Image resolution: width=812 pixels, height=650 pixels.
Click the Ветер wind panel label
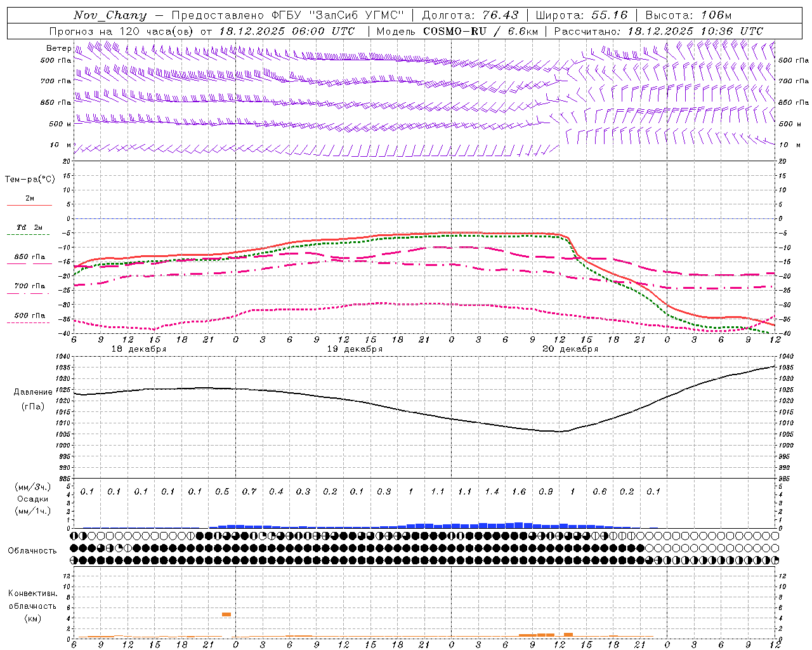tap(58, 48)
